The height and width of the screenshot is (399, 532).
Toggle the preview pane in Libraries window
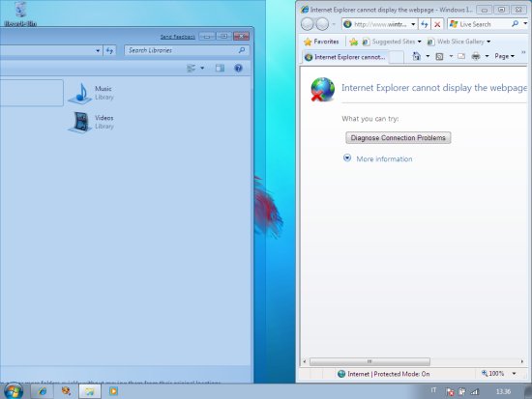[x=220, y=69]
